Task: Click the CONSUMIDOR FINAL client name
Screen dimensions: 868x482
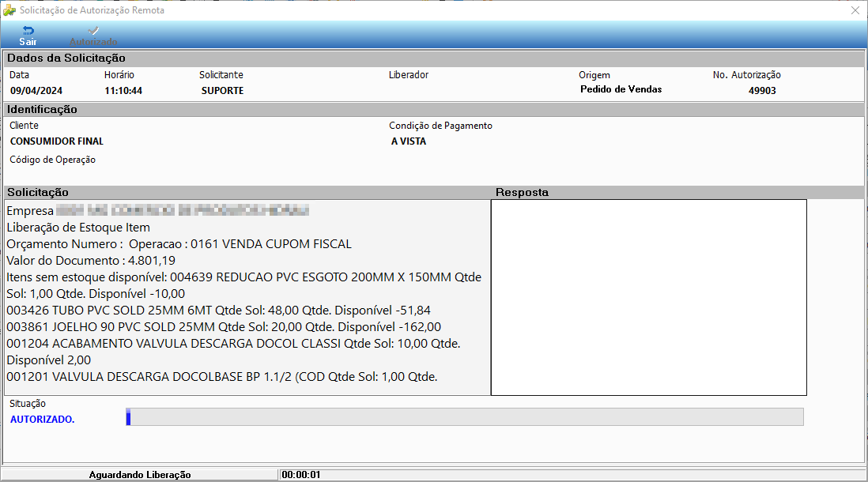Action: [56, 141]
